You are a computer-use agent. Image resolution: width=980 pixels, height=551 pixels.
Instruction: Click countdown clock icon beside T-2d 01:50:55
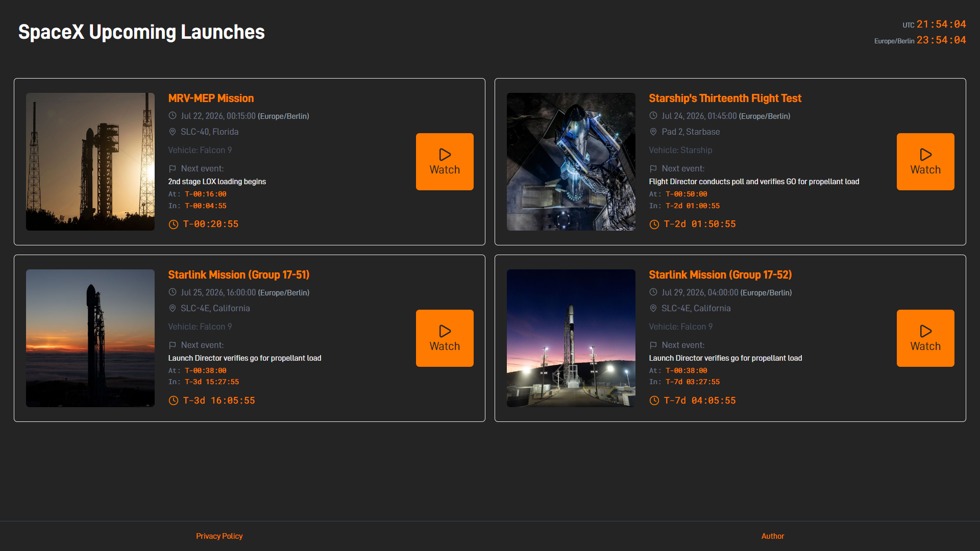[x=654, y=224]
